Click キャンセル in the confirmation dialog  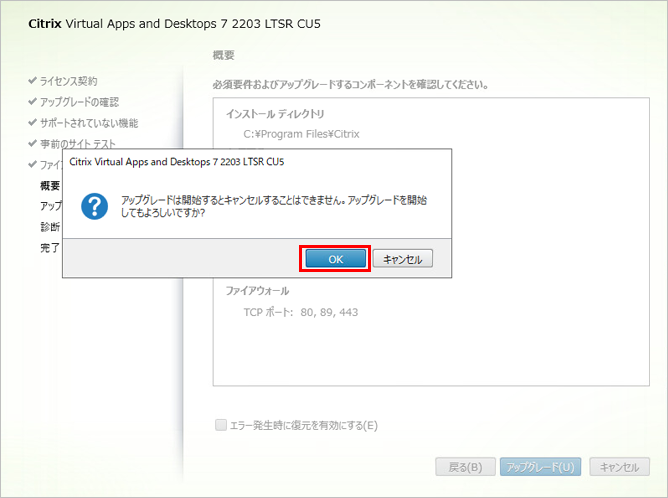click(x=403, y=259)
